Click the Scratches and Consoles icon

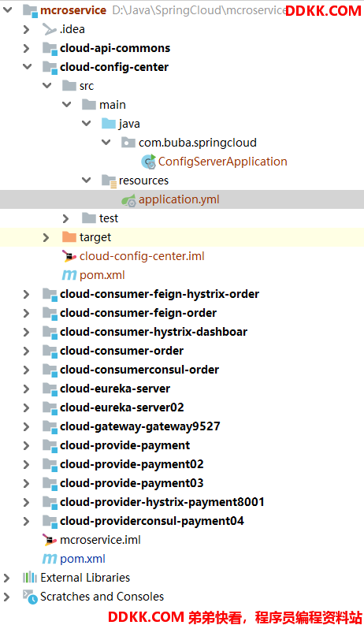point(30,597)
